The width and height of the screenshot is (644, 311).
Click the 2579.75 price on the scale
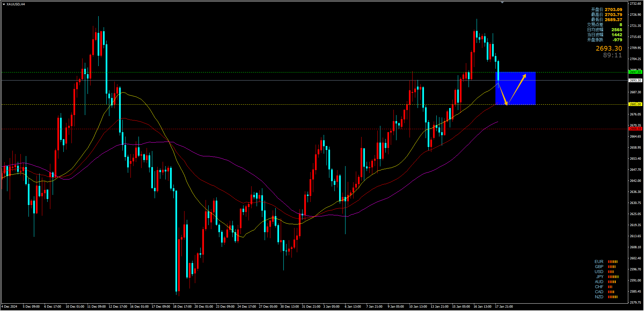click(x=635, y=303)
